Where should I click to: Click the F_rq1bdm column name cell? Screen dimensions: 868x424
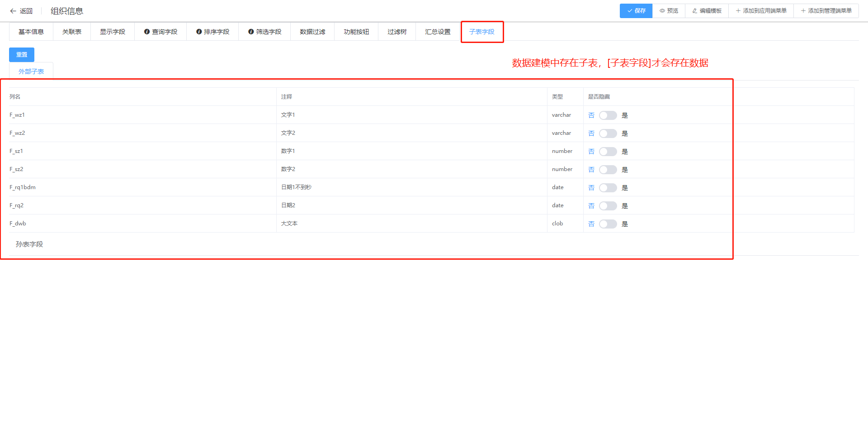pyautogui.click(x=23, y=187)
